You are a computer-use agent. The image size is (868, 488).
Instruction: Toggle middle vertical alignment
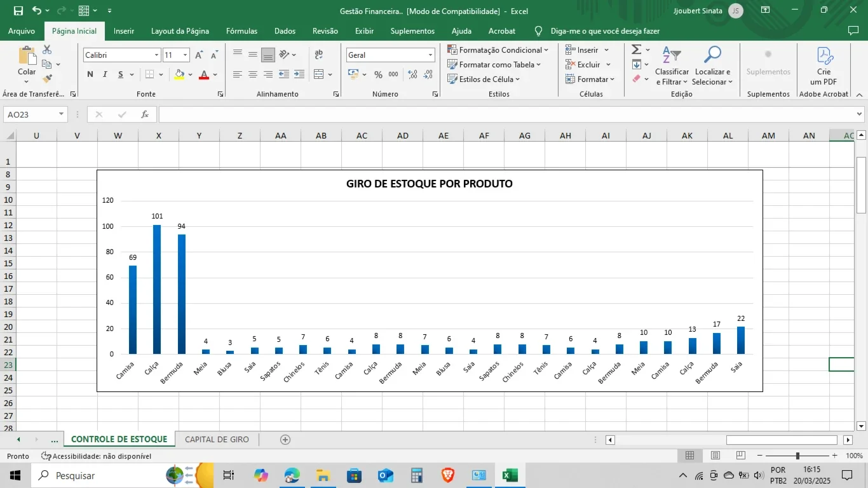point(252,55)
